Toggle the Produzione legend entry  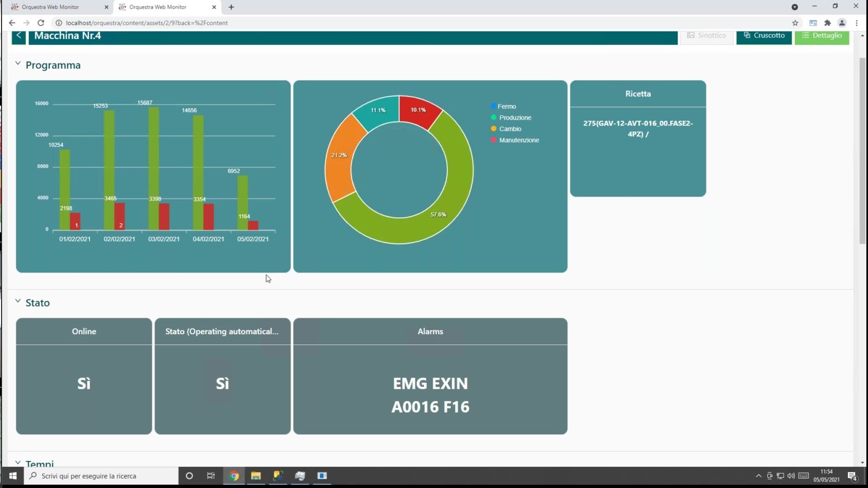coord(511,118)
